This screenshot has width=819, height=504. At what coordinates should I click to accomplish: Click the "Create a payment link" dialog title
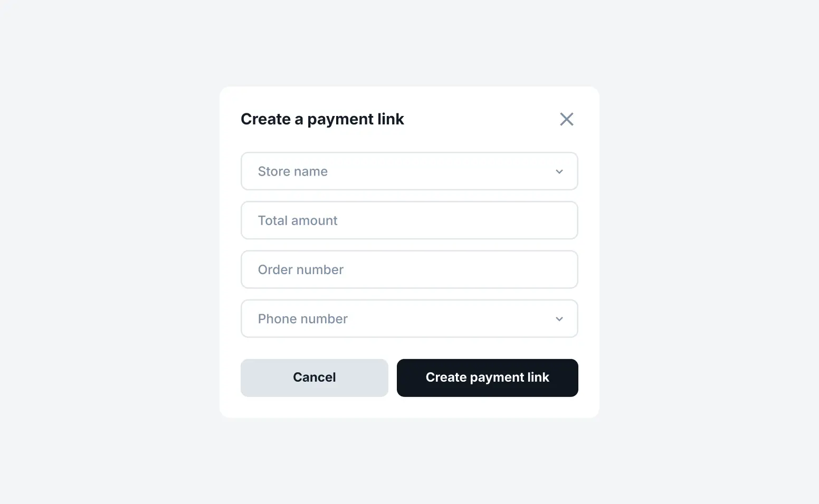(x=322, y=119)
